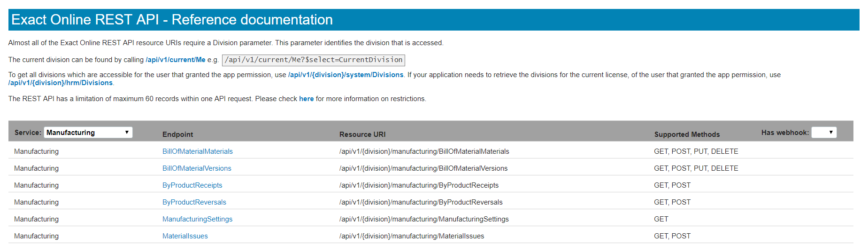Open the Service dropdown showing Manufacturing

(88, 133)
